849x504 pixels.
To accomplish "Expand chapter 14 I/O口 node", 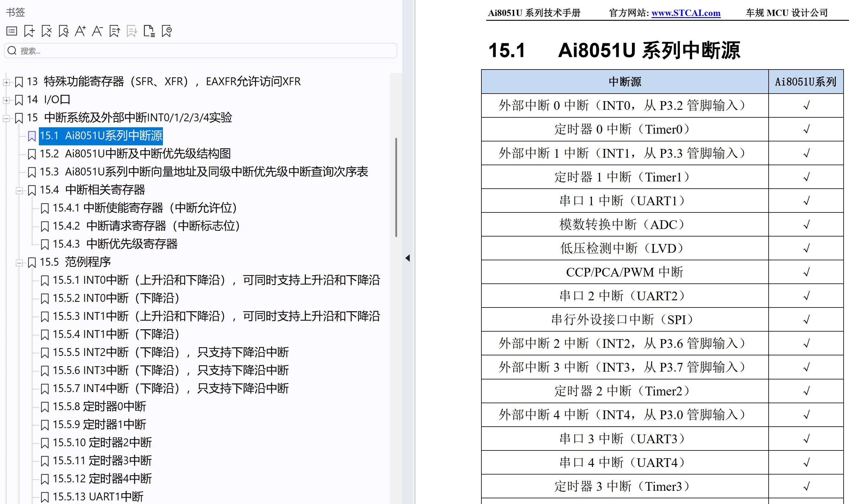I will (6, 100).
